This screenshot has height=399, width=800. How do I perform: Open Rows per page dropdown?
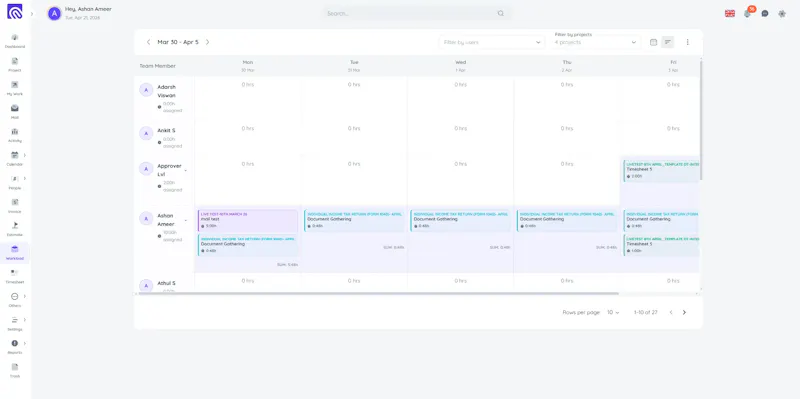coord(613,312)
